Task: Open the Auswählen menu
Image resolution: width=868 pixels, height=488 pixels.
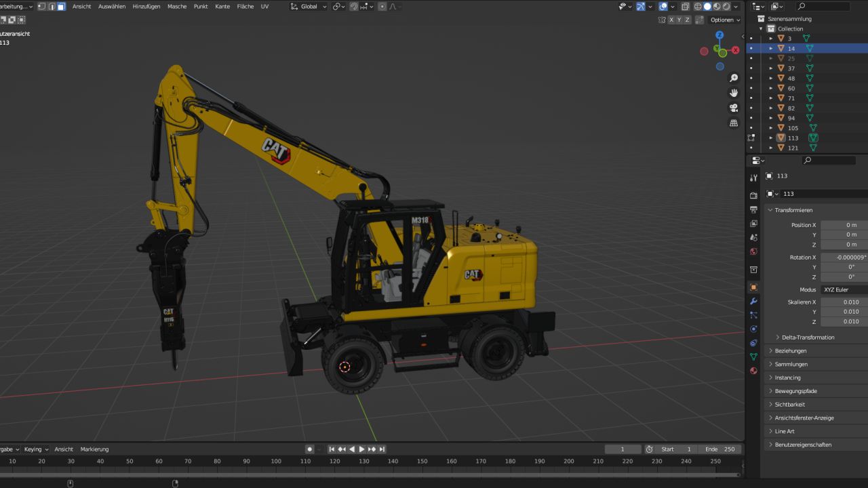Action: [x=112, y=6]
